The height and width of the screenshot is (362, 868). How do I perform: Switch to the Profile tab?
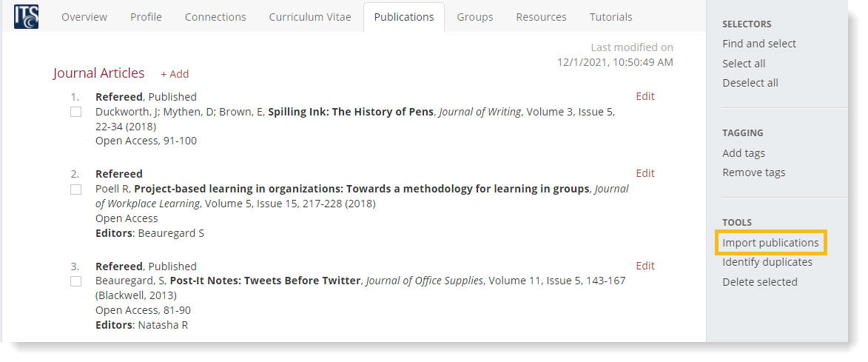tap(146, 17)
